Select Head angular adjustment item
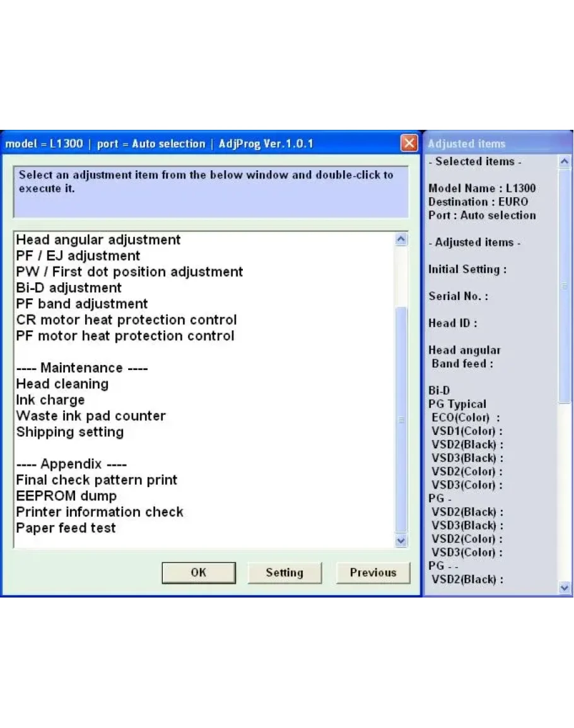 coord(98,240)
